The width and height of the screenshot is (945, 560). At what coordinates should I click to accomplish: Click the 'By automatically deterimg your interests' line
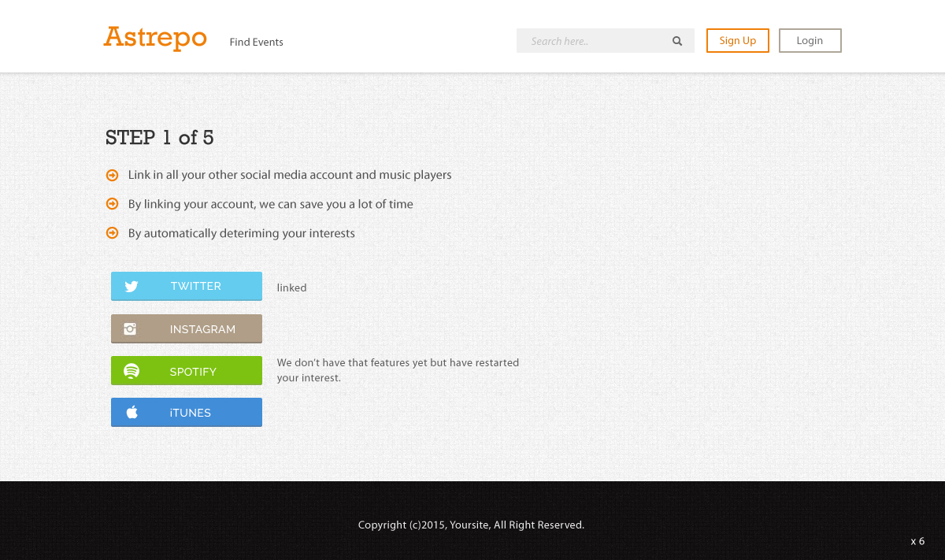click(x=242, y=233)
